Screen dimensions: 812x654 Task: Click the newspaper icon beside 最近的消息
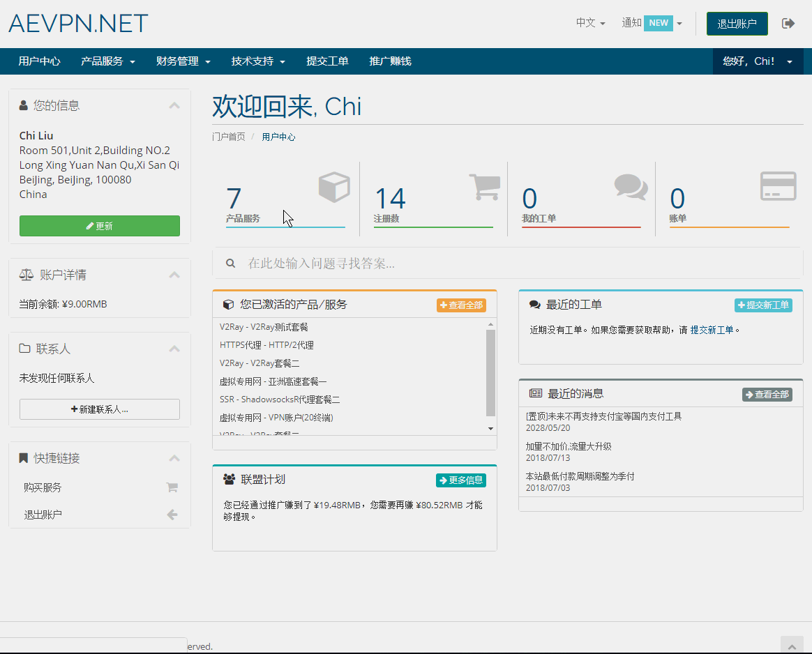pyautogui.click(x=536, y=393)
